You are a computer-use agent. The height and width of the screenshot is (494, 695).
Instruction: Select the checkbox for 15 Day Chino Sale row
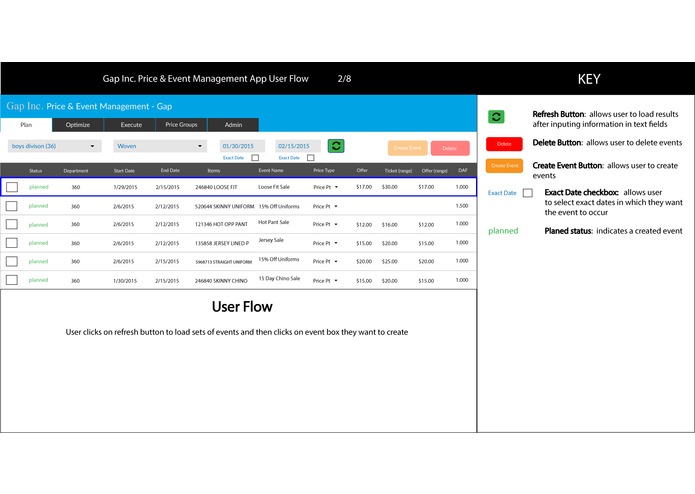click(12, 280)
